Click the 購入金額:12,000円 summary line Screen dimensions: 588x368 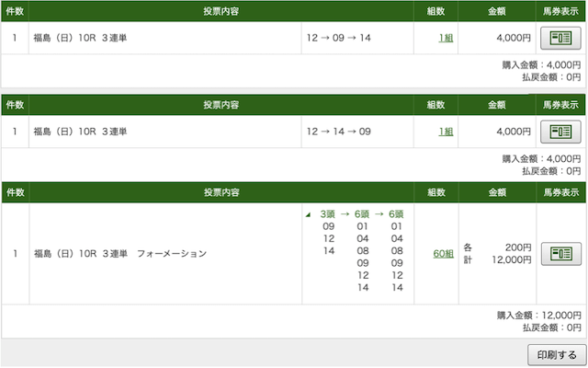coord(539,316)
